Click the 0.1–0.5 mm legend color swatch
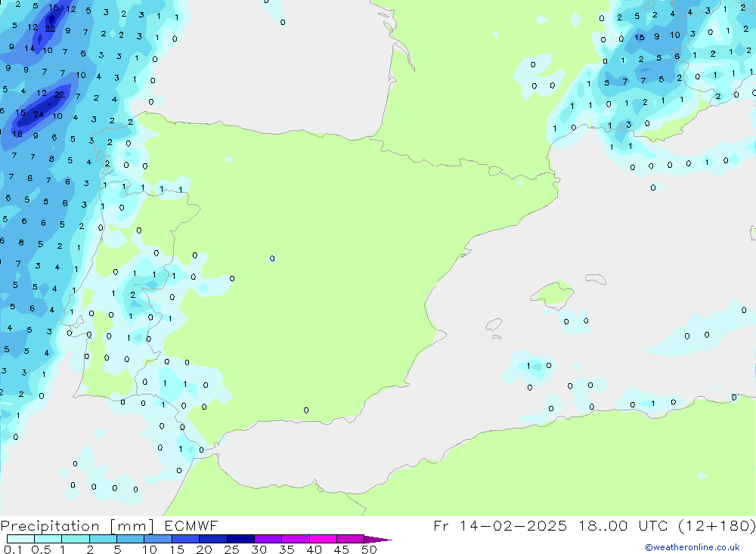 point(20,539)
